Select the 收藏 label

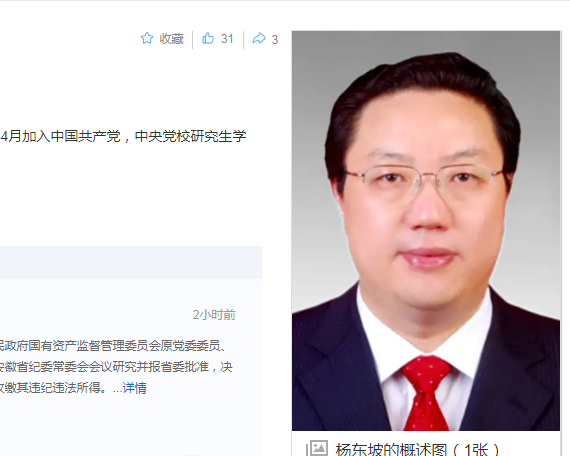tap(172, 39)
